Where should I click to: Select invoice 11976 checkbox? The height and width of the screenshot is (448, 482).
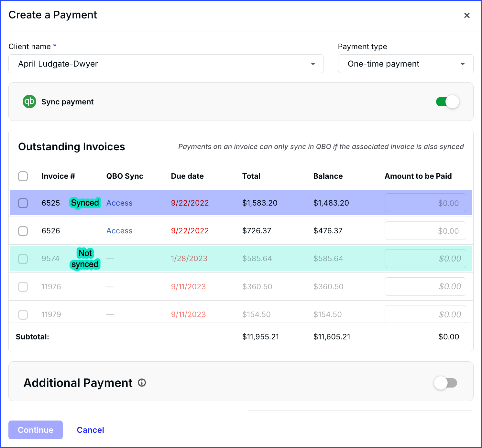pos(23,287)
